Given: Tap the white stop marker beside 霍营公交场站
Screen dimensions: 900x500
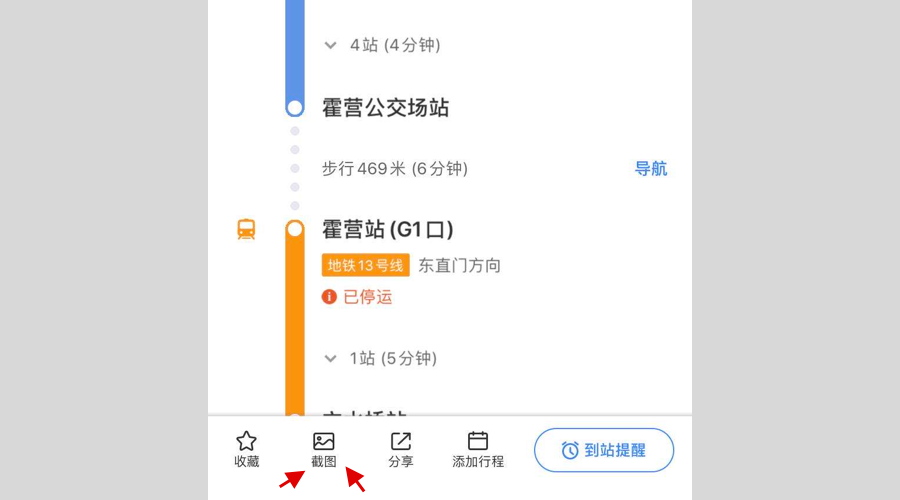Looking at the screenshot, I should click(x=294, y=107).
